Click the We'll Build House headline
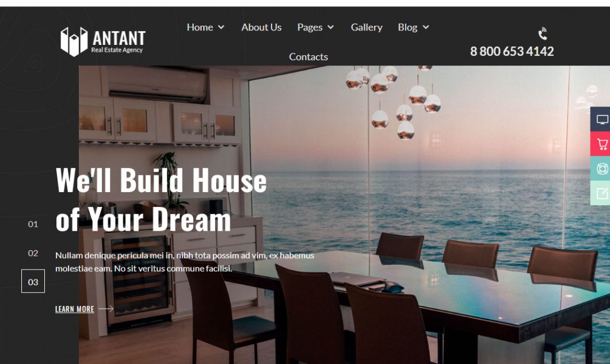Screen dimensions: 610x364 pos(161,180)
